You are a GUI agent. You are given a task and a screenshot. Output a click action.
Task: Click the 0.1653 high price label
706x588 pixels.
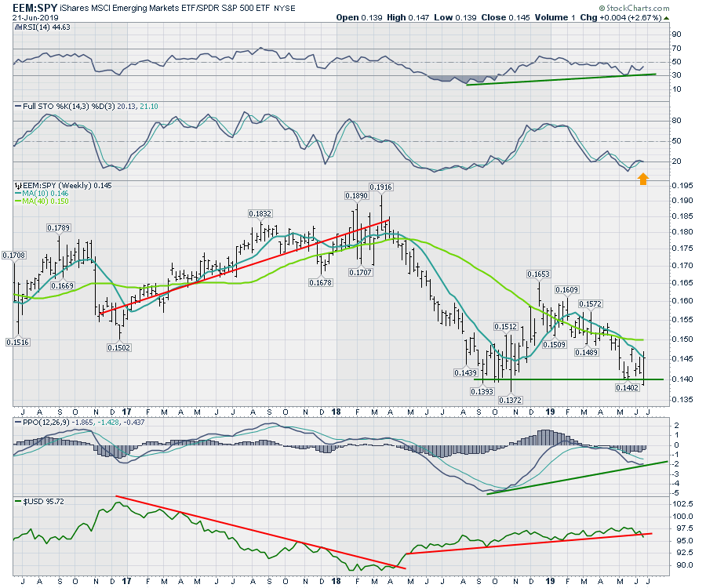(x=538, y=274)
